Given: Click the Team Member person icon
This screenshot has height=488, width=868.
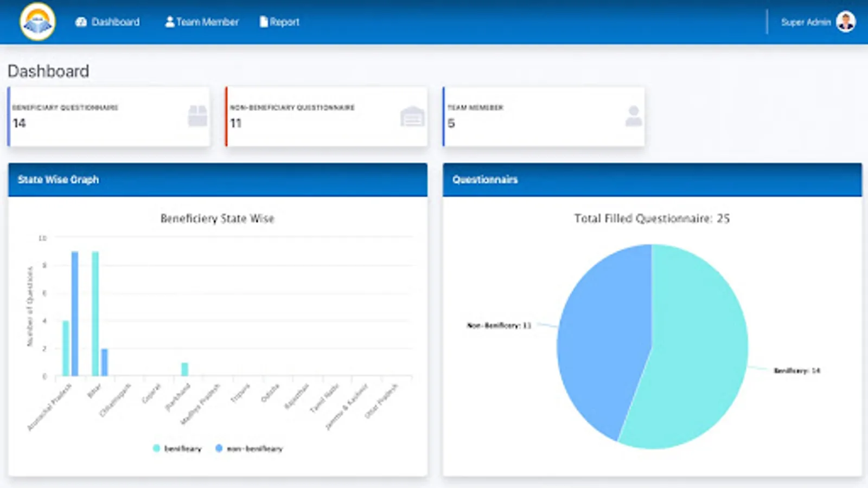Looking at the screenshot, I should pos(170,22).
